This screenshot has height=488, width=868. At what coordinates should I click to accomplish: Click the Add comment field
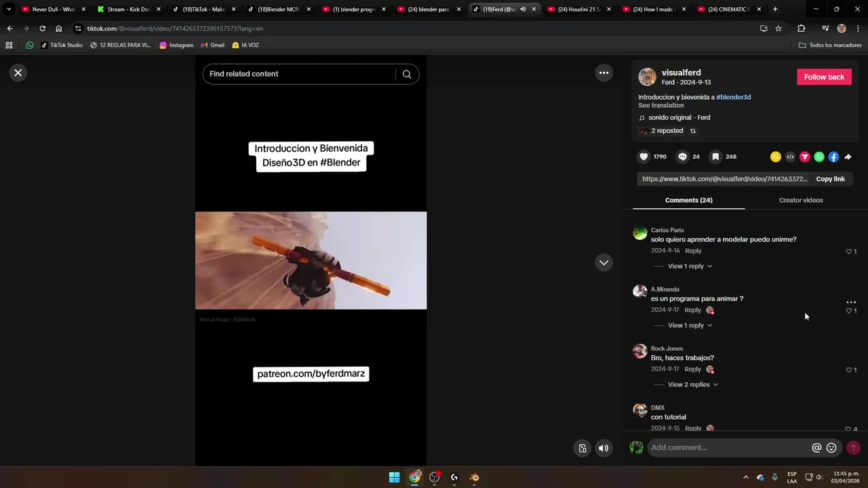pyautogui.click(x=729, y=447)
